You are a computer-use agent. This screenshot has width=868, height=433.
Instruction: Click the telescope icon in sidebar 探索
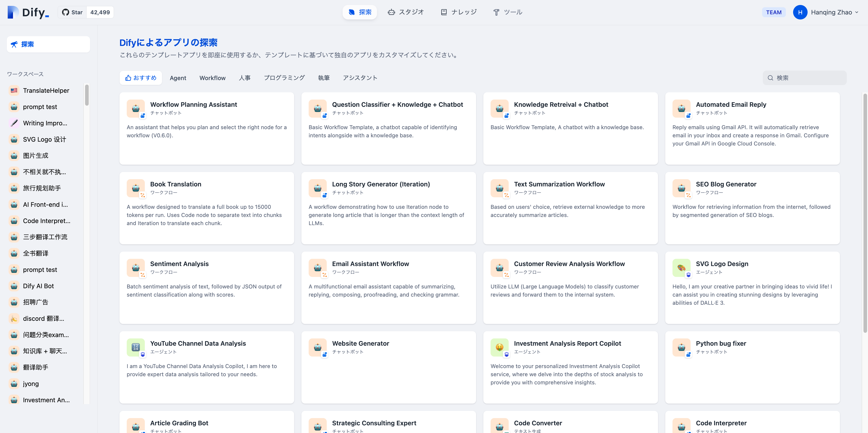tap(14, 44)
